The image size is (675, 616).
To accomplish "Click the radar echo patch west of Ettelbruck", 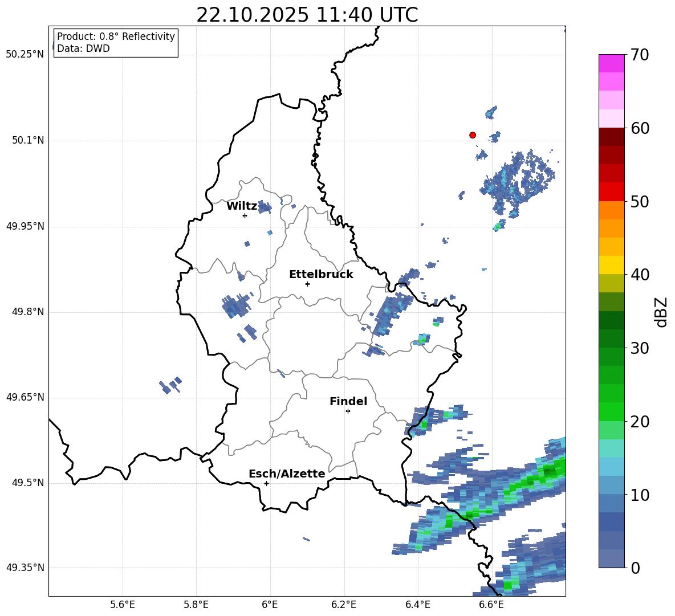I will [x=236, y=305].
